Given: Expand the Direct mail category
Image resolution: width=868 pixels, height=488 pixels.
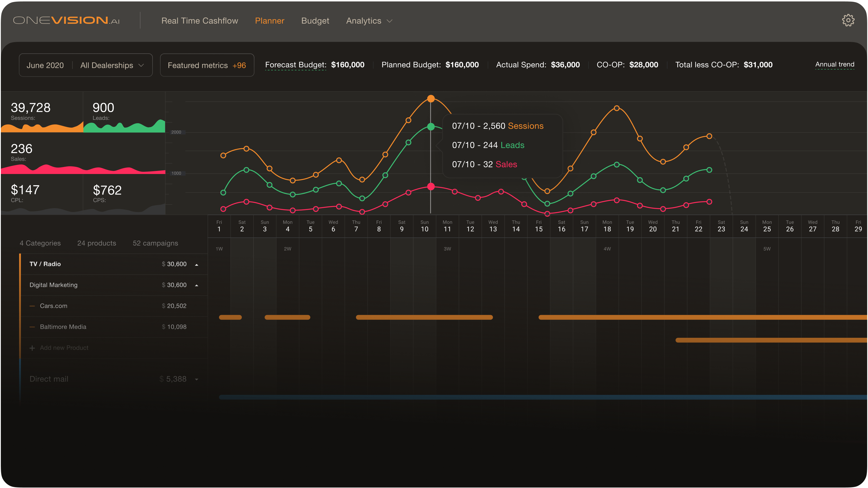Looking at the screenshot, I should click(x=196, y=380).
